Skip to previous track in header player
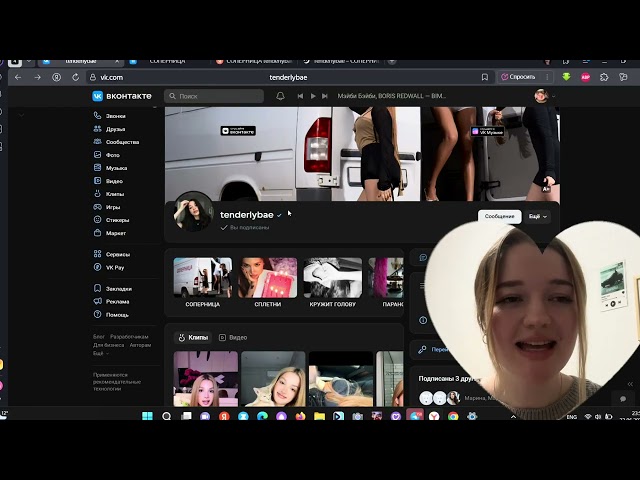Viewport: 640px width, 480px height. click(x=300, y=96)
